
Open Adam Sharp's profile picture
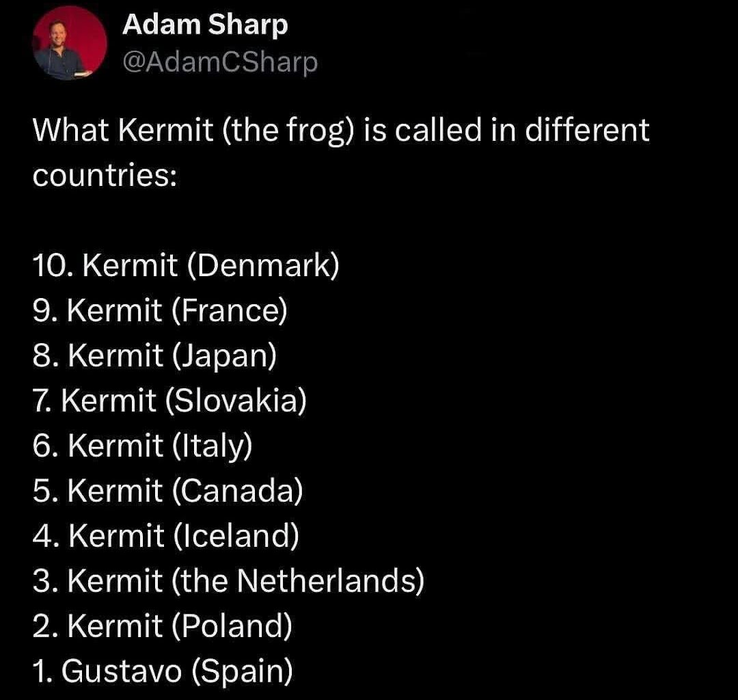(70, 45)
